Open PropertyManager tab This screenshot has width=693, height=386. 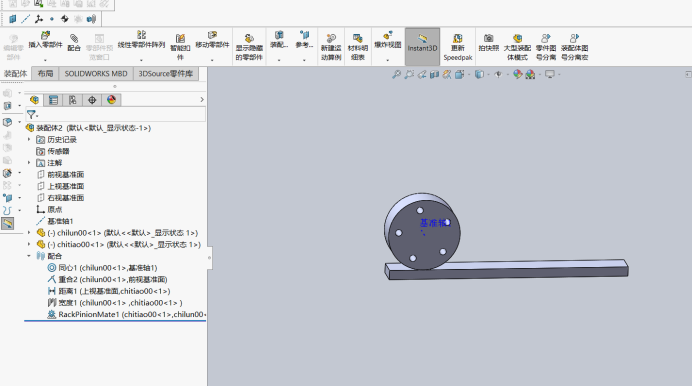coord(53,100)
